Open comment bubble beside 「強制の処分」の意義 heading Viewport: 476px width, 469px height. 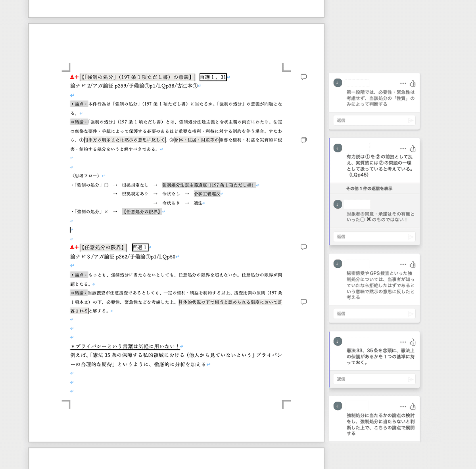303,77
